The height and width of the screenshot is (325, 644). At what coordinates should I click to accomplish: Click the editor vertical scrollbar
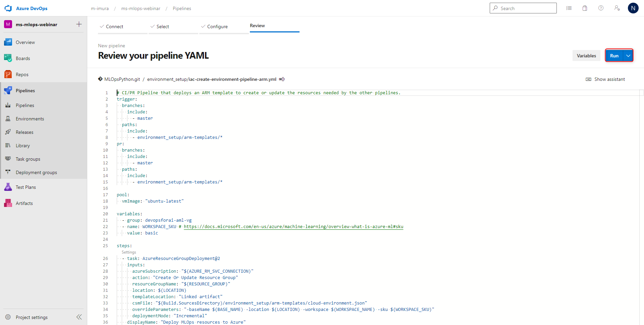(x=641, y=207)
